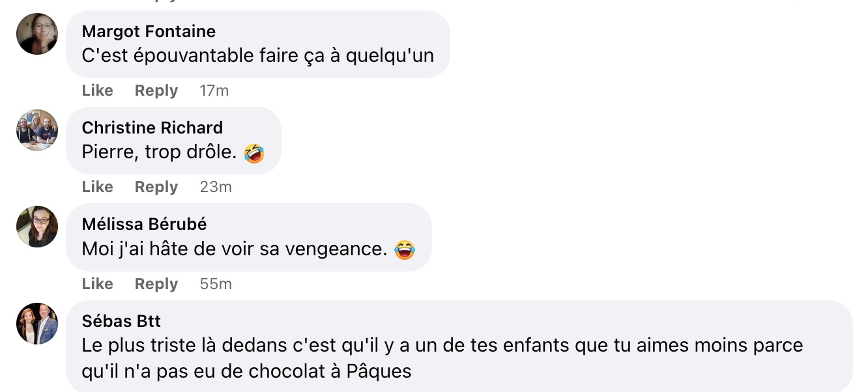868x392 pixels.
Task: Open Sébas Btt's profile picture
Action: [x=37, y=324]
